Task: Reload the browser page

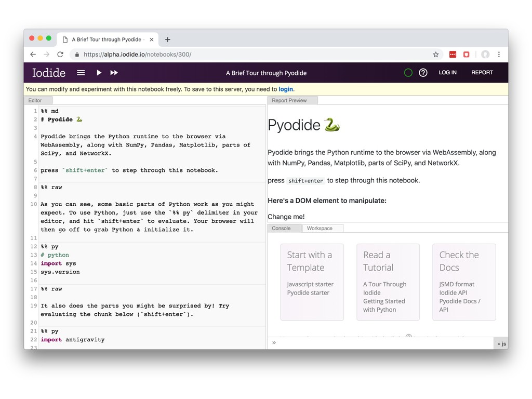Action: click(60, 54)
